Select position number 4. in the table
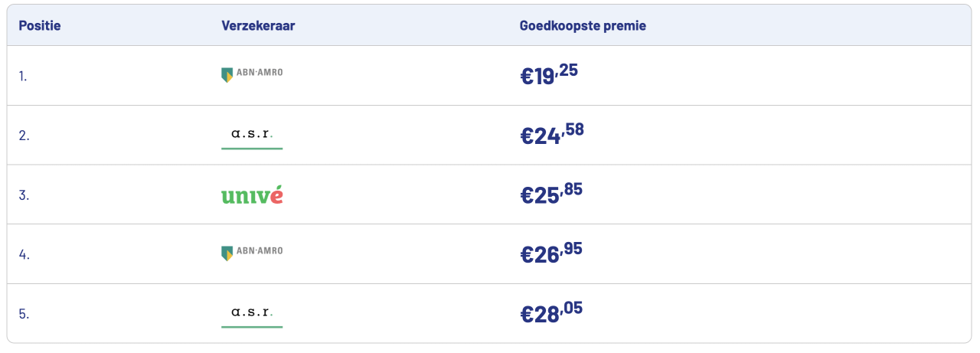Screen dimensions: 980x353 pyautogui.click(x=24, y=255)
